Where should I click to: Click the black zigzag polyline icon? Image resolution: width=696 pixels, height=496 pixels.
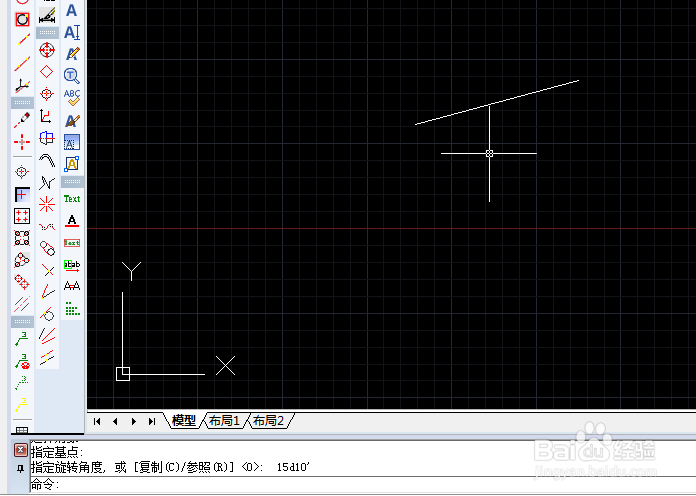pyautogui.click(x=47, y=183)
